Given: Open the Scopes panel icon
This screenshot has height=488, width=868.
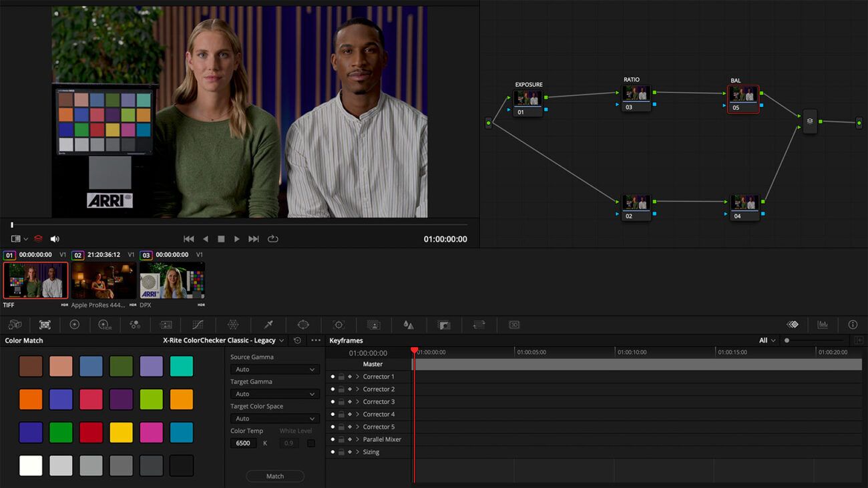Looking at the screenshot, I should 823,324.
